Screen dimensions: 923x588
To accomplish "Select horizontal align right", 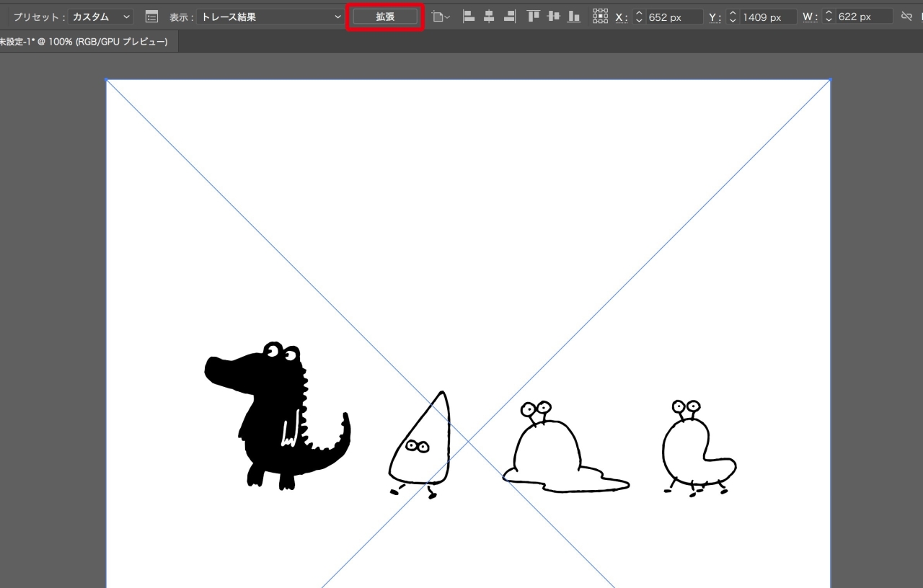I will click(x=509, y=15).
